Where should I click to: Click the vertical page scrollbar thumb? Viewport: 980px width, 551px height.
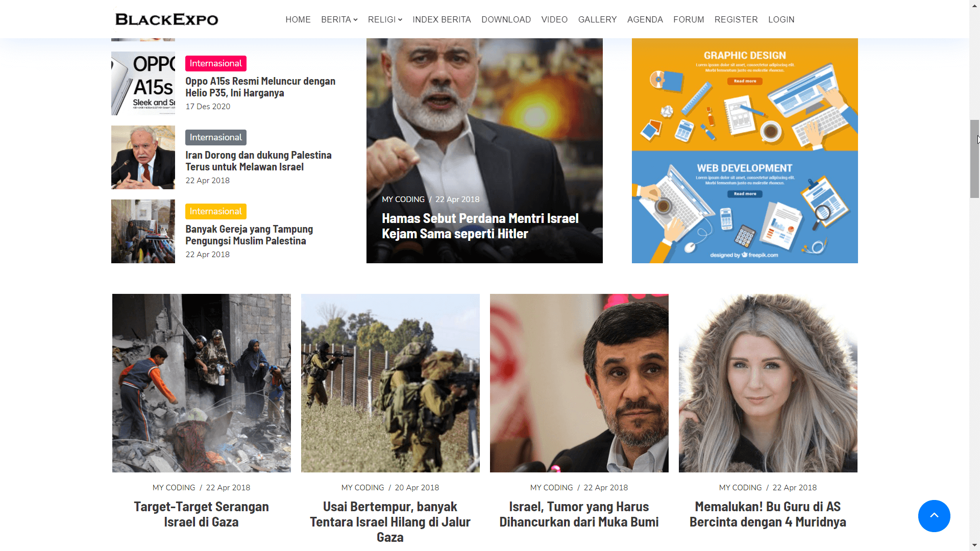click(x=974, y=159)
